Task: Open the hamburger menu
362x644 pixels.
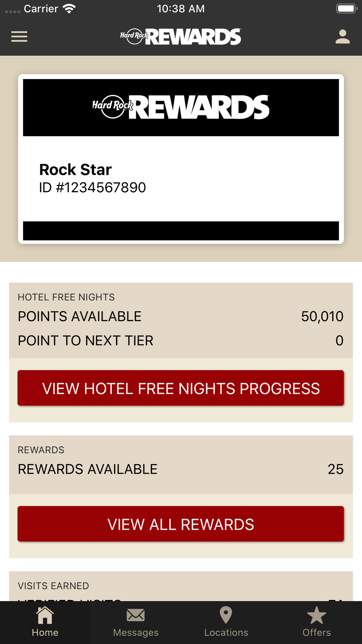Action: coord(19,37)
